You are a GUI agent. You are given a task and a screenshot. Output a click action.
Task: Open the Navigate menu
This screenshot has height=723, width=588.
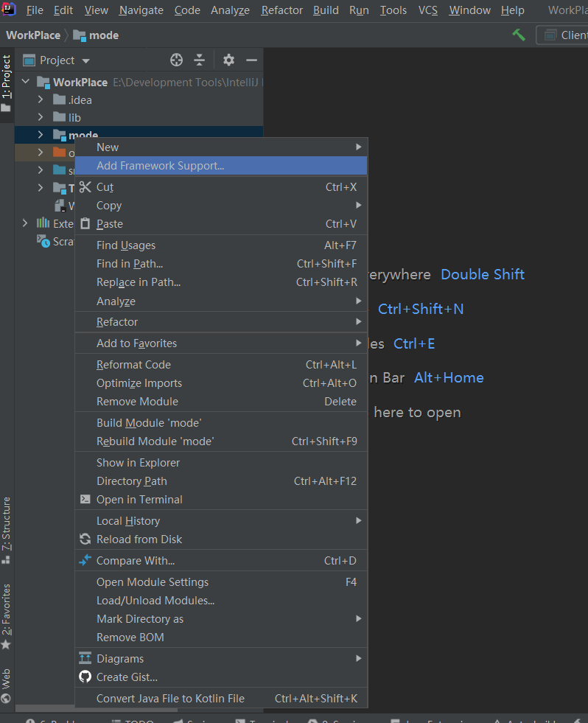[141, 10]
